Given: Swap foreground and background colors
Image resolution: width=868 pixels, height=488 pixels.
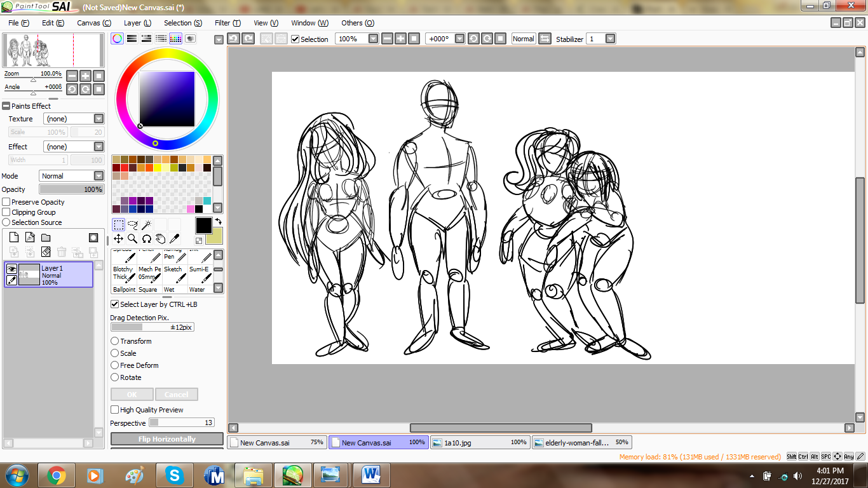Looking at the screenshot, I should tap(218, 222).
